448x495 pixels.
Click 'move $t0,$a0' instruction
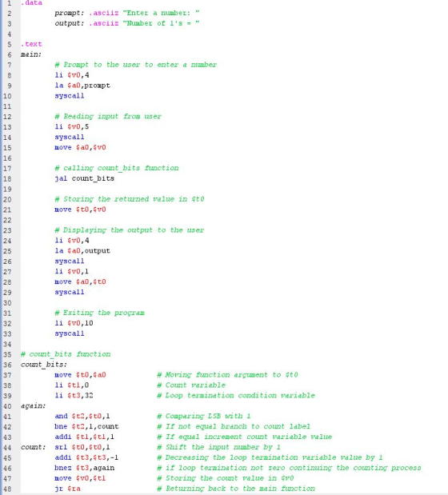point(80,375)
